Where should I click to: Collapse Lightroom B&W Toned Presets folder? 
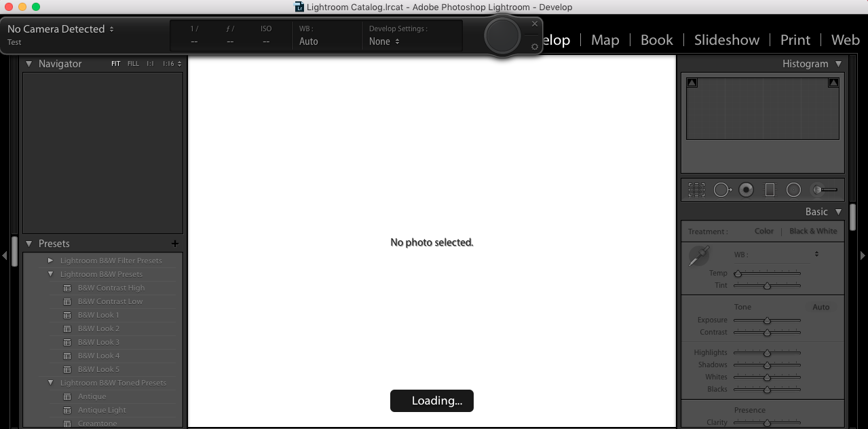pyautogui.click(x=50, y=383)
